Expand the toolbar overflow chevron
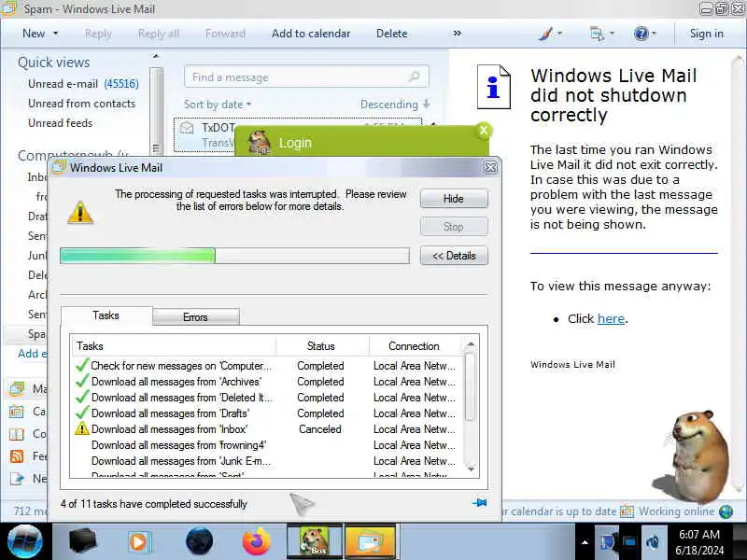The image size is (747, 560). tap(458, 33)
